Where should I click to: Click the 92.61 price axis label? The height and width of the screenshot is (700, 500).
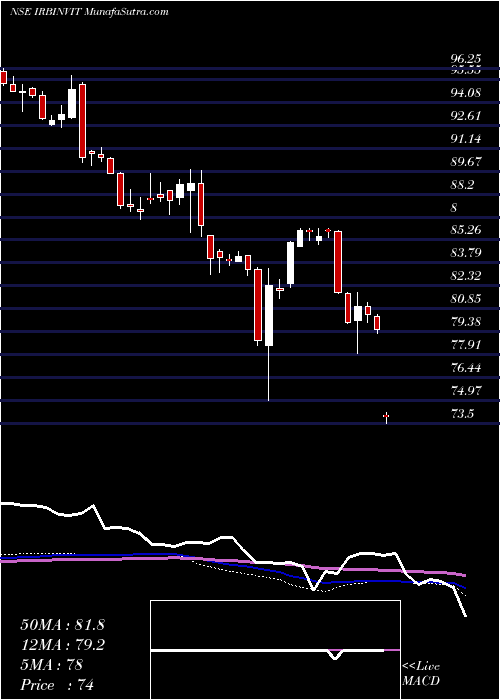[x=465, y=116]
